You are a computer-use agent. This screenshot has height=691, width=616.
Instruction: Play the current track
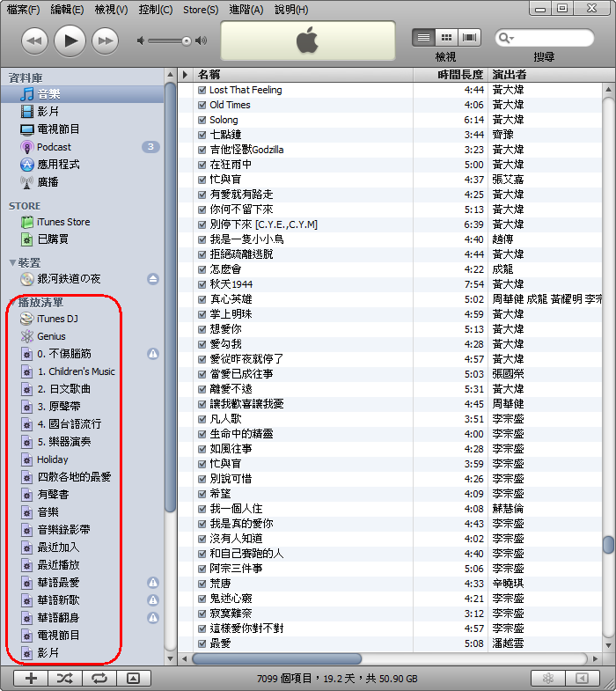[70, 41]
